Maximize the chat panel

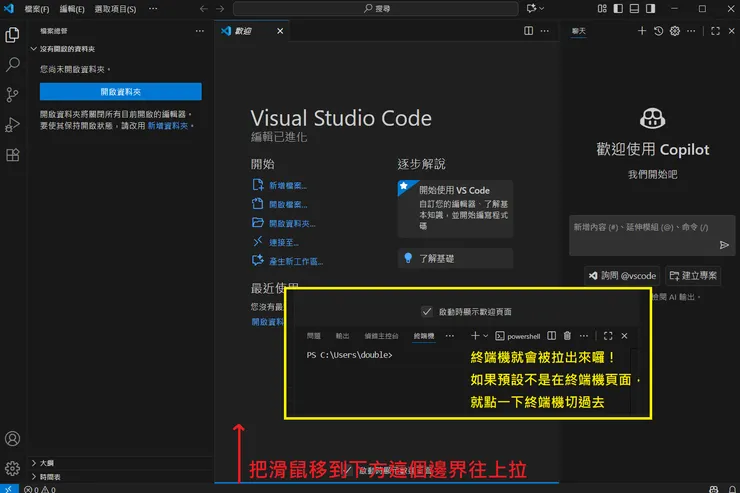(715, 31)
